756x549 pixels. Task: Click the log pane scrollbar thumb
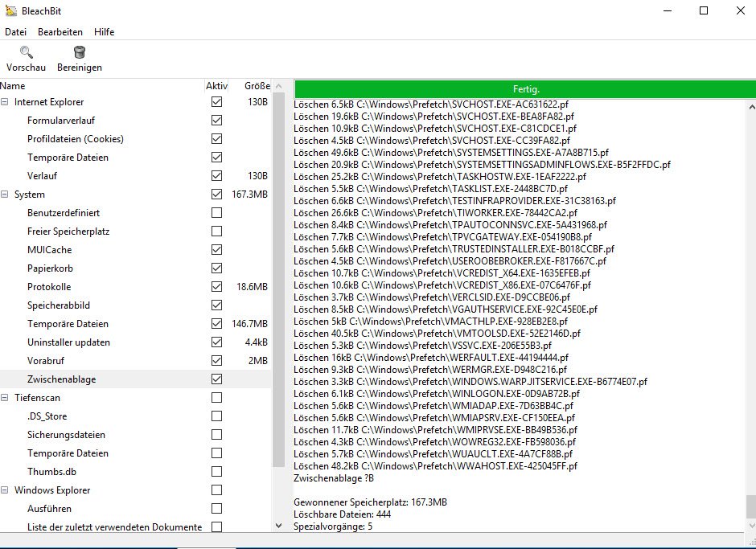[x=750, y=506]
